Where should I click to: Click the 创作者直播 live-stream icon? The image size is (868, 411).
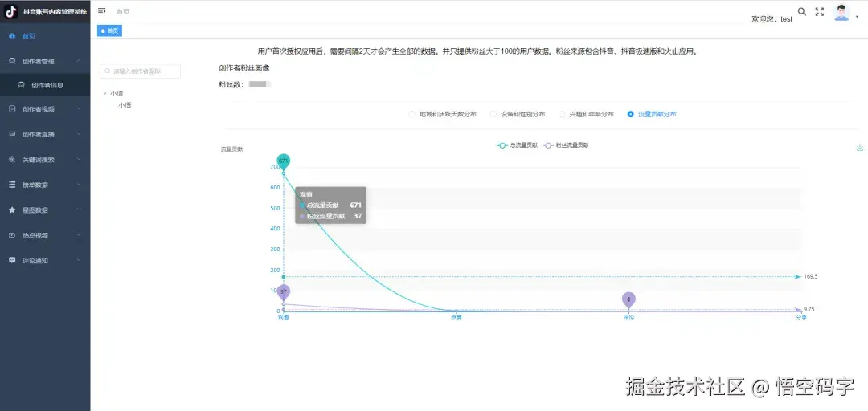pos(12,134)
